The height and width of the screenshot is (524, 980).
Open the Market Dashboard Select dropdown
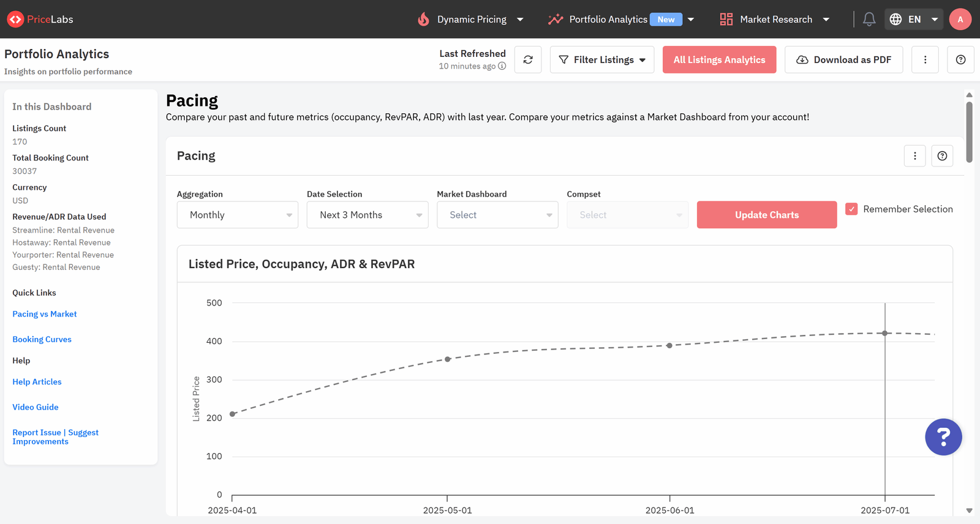click(497, 215)
